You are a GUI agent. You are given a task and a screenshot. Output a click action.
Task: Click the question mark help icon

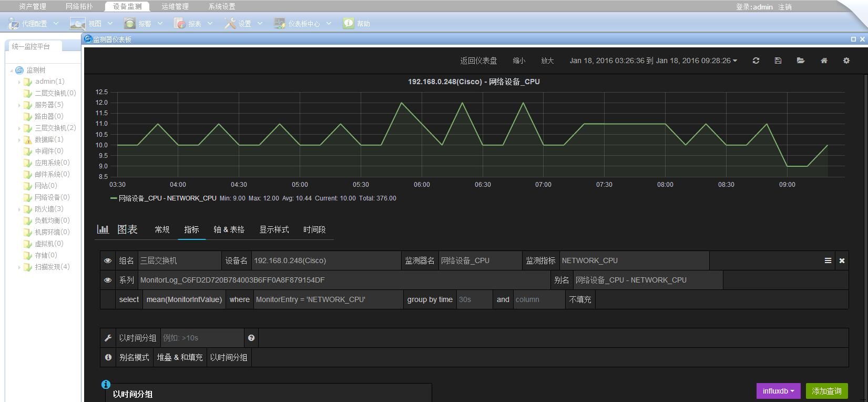251,338
